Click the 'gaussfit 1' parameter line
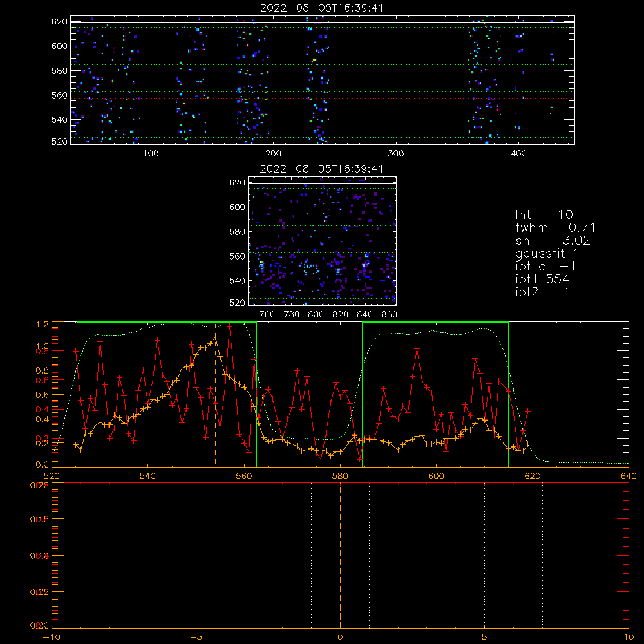The height and width of the screenshot is (644, 644). 547,253
